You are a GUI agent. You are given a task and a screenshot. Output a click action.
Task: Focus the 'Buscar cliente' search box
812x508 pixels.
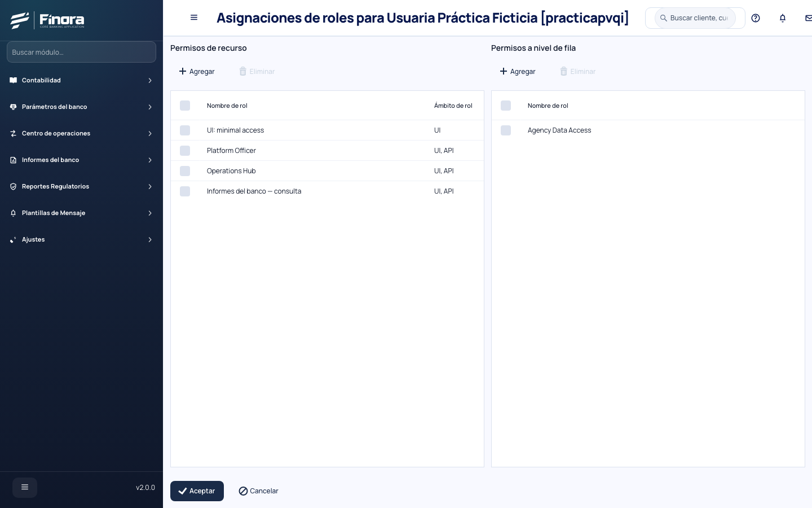click(695, 18)
